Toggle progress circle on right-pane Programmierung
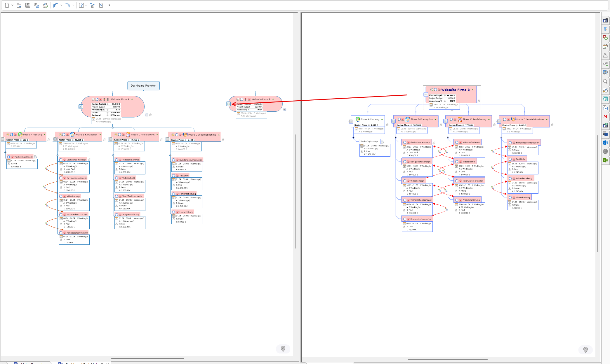 click(x=457, y=200)
